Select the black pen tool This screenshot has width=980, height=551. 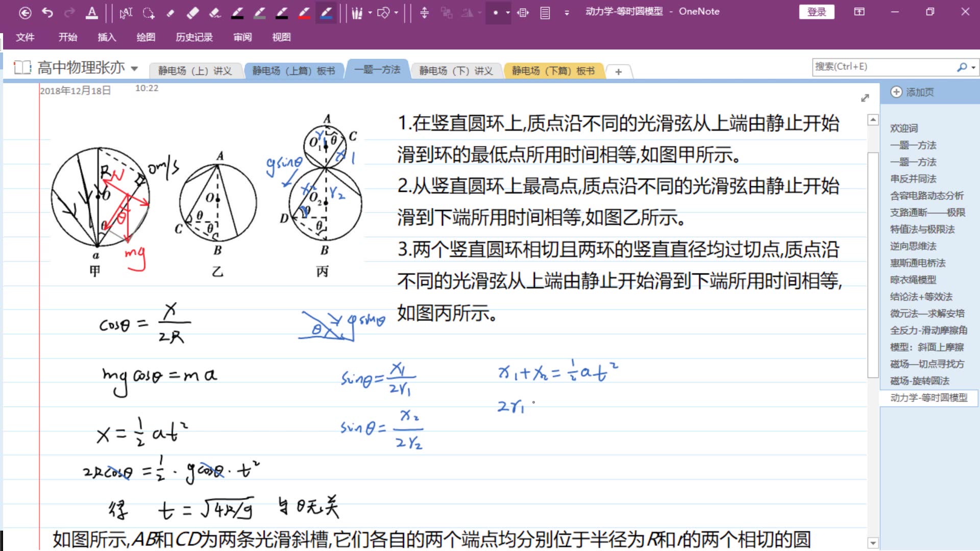tap(237, 14)
